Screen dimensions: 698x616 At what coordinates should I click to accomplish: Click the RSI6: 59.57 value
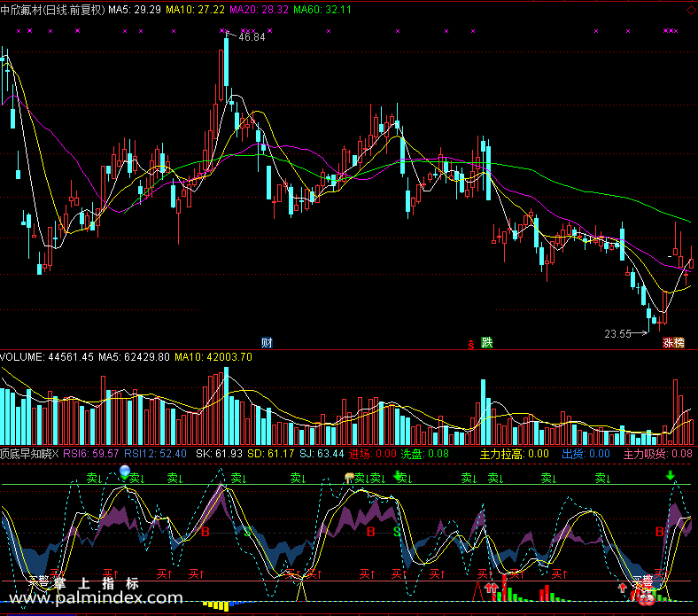(x=91, y=454)
